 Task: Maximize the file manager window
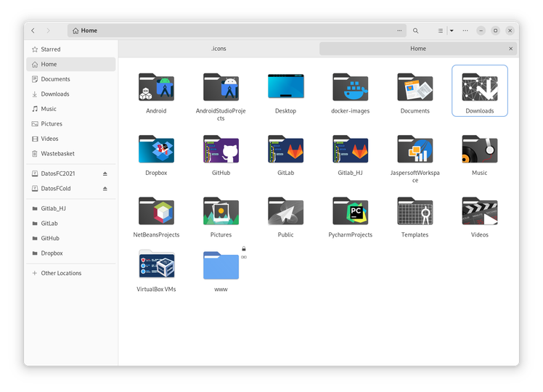coord(496,30)
